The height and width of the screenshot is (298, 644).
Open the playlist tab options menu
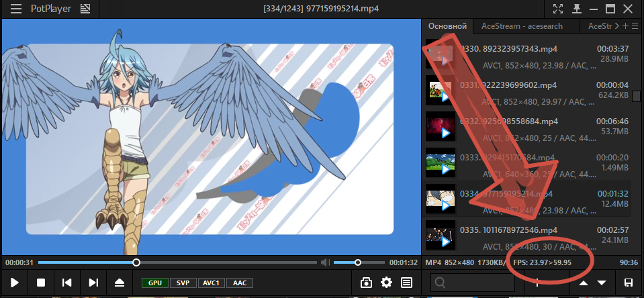[x=635, y=26]
